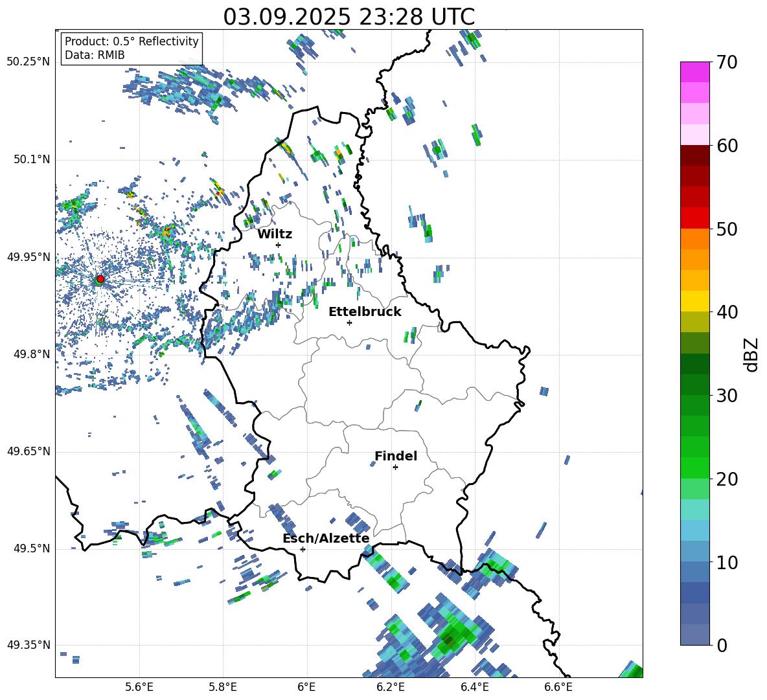Image resolution: width=767 pixels, height=700 pixels.
Task: Click the 5.6°E longitude label
Action: pyautogui.click(x=139, y=687)
